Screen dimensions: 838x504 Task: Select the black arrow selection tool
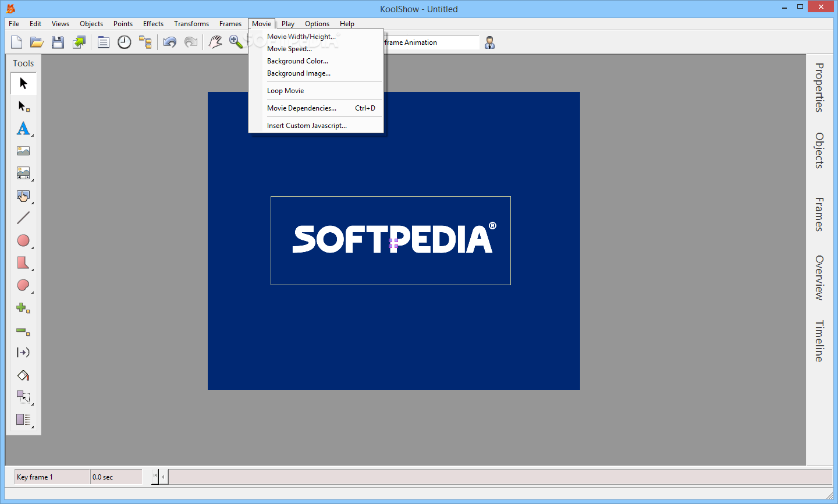[x=23, y=83]
